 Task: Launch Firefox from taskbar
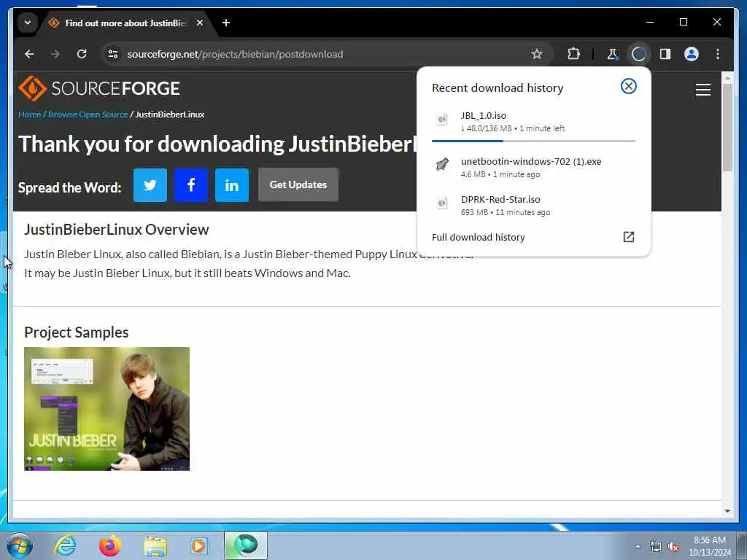(x=110, y=545)
